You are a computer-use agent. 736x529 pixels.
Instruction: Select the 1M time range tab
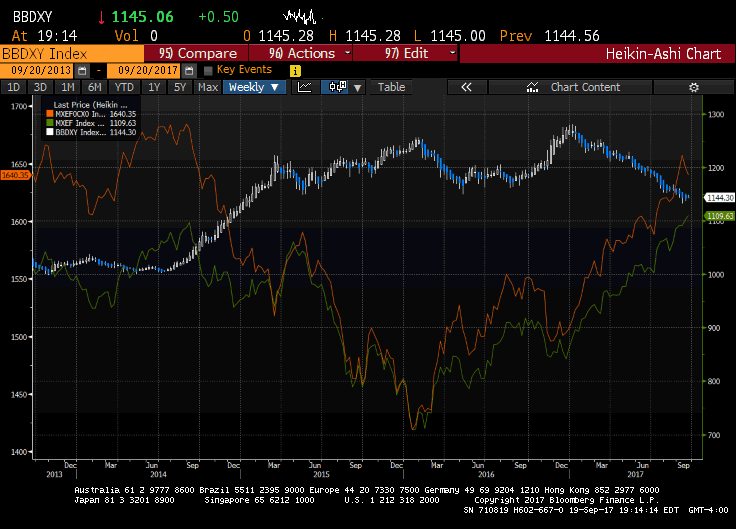68,87
